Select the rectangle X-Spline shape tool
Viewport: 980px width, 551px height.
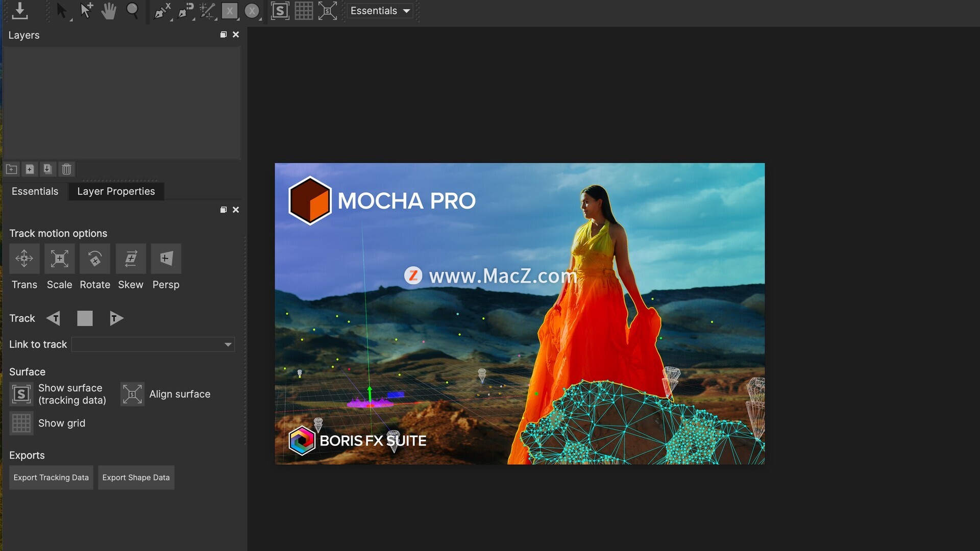(230, 11)
